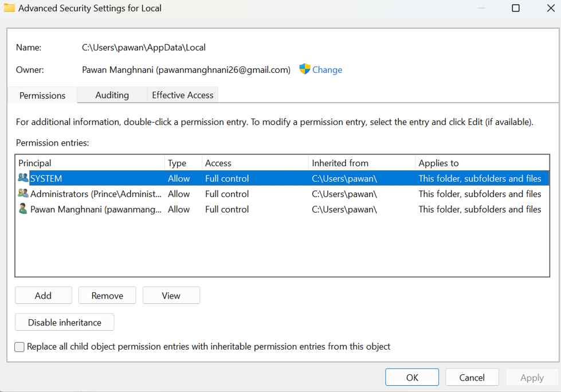
Task: Sort by the Inherited from column header
Action: pos(361,163)
